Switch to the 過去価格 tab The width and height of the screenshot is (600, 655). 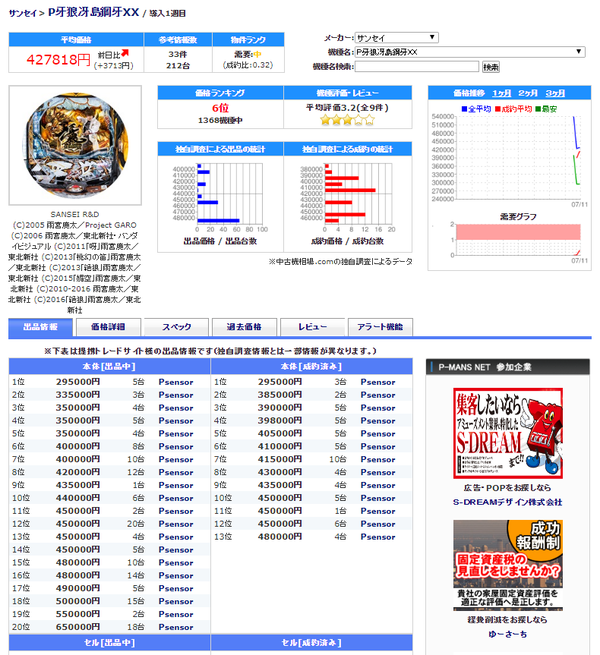pos(244,327)
